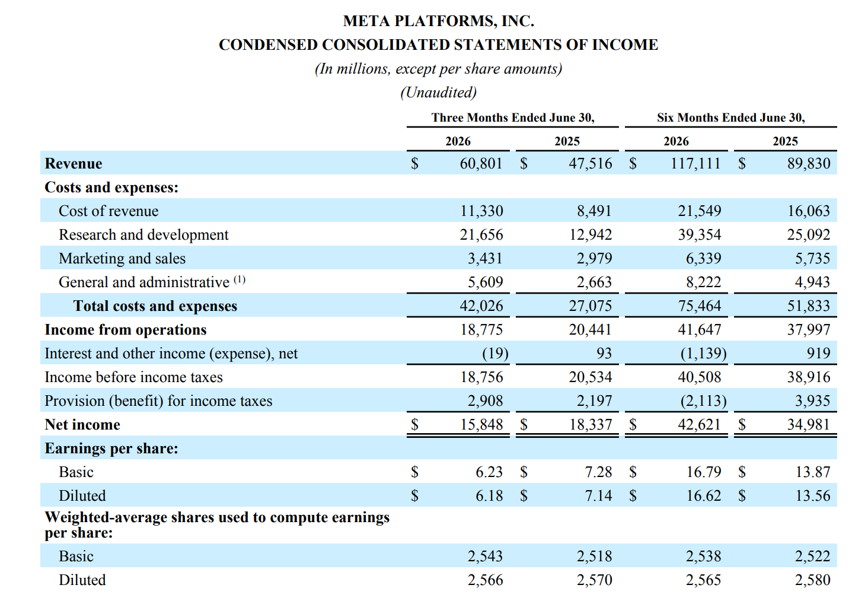Screen dimensions: 868x604
Task: Click the "Costs and expenses:" label
Action: pos(111,187)
